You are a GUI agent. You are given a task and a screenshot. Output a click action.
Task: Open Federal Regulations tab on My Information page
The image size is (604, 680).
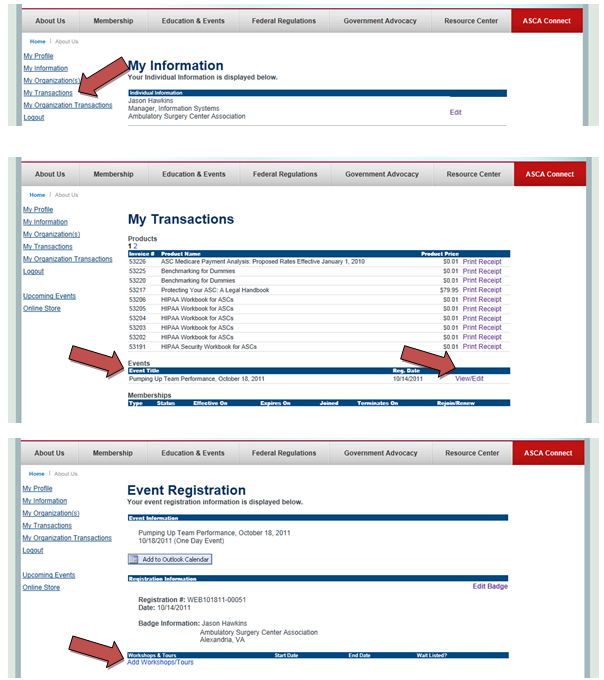point(284,21)
